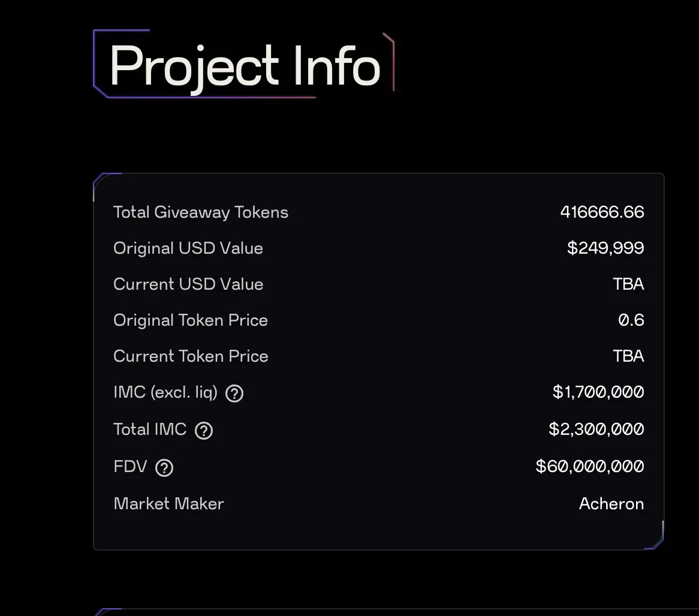
Task: Click the Original USD Value label
Action: pos(188,248)
